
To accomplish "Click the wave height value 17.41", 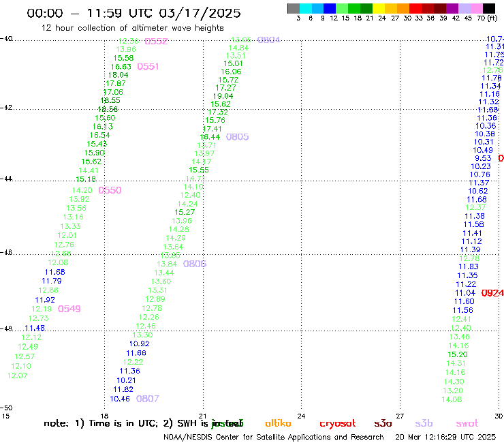I will (212, 129).
